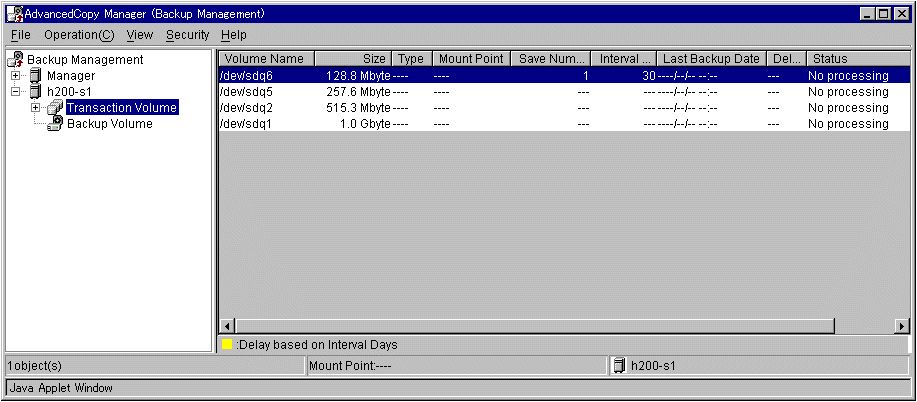The height and width of the screenshot is (402, 917).
Task: Click the server icon in status bar
Action: coord(619,366)
